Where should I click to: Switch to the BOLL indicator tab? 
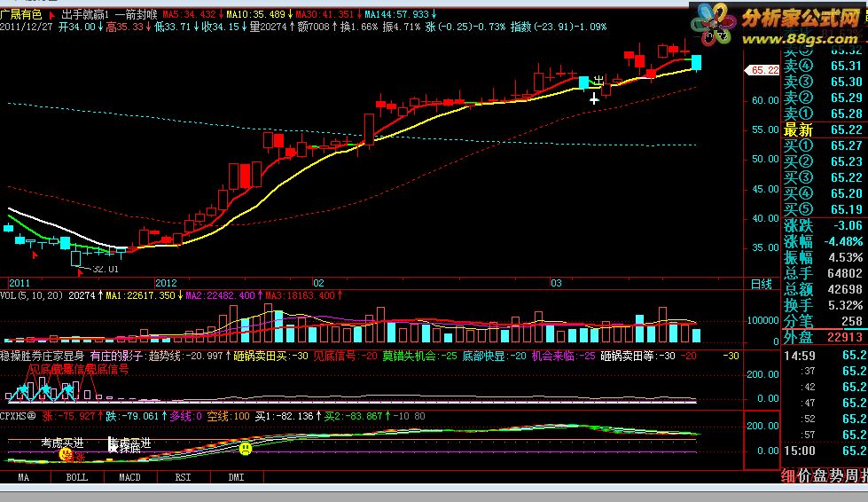click(x=77, y=477)
